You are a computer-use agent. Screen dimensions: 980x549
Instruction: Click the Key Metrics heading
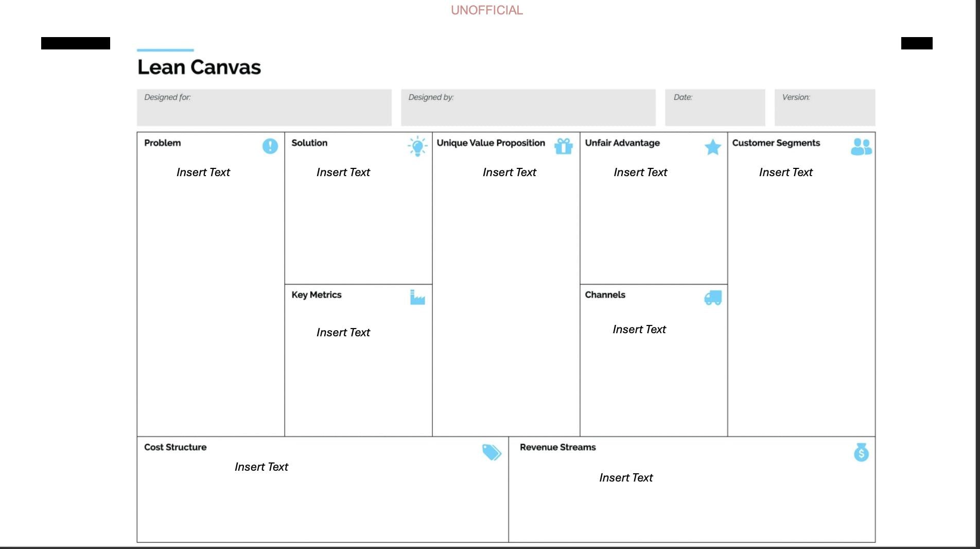pos(317,295)
